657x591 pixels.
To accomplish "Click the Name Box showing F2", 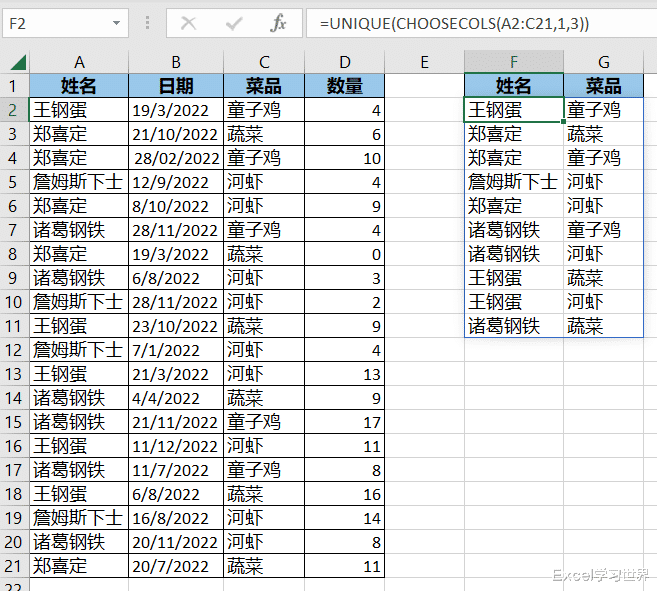I will (x=65, y=23).
